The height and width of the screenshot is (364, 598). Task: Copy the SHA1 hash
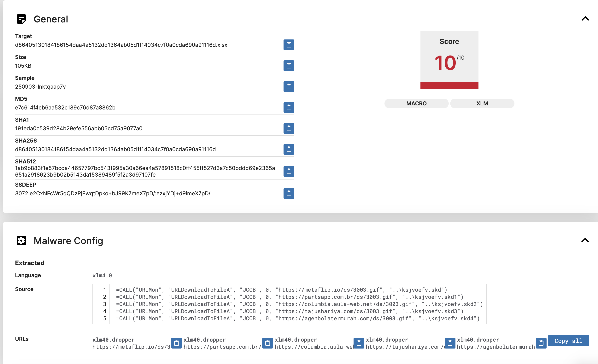pyautogui.click(x=289, y=128)
